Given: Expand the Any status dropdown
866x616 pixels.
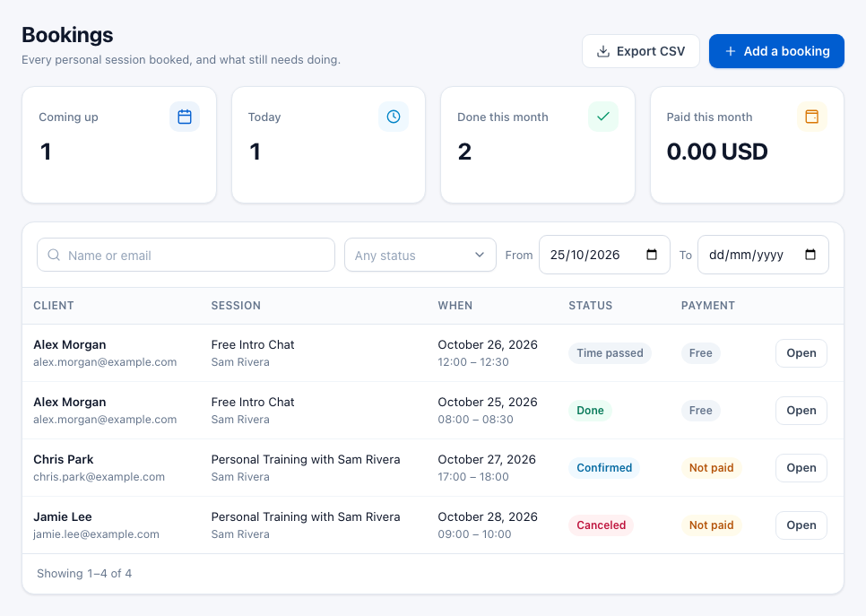Looking at the screenshot, I should (420, 255).
